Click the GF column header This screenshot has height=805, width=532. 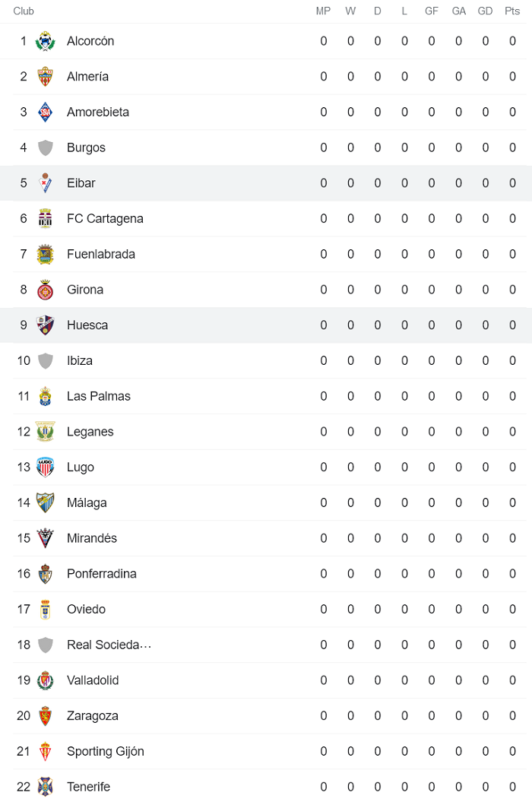tap(432, 11)
